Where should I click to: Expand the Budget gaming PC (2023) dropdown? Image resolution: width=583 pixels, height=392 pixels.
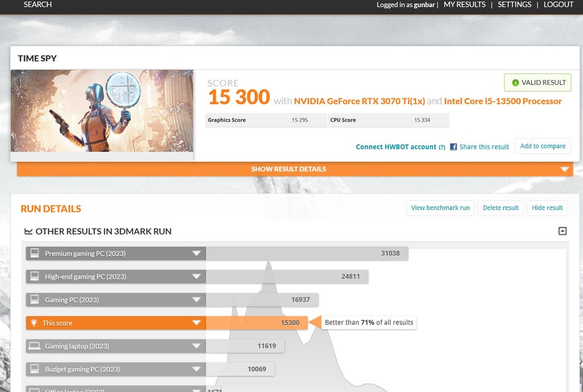(196, 369)
